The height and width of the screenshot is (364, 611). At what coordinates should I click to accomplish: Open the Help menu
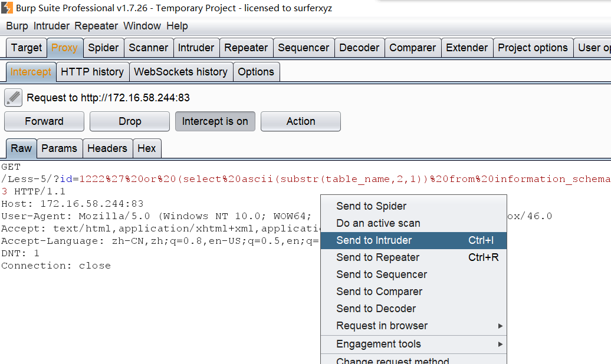point(177,26)
